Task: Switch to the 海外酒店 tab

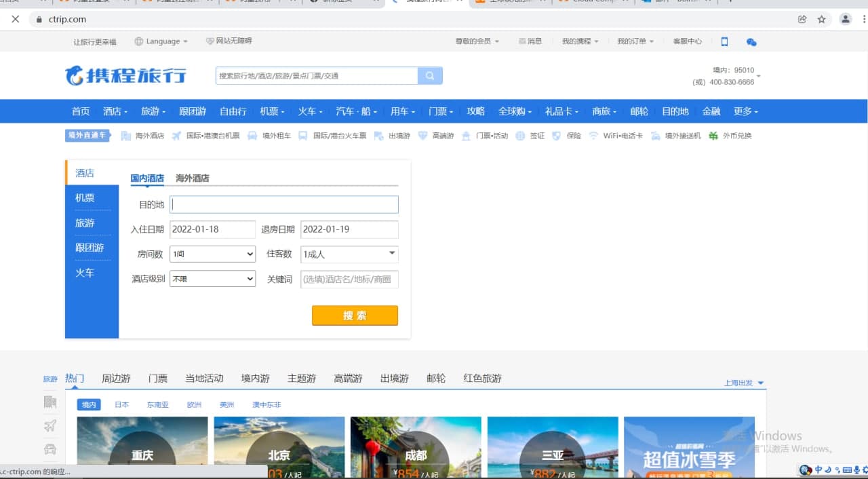Action: (193, 178)
